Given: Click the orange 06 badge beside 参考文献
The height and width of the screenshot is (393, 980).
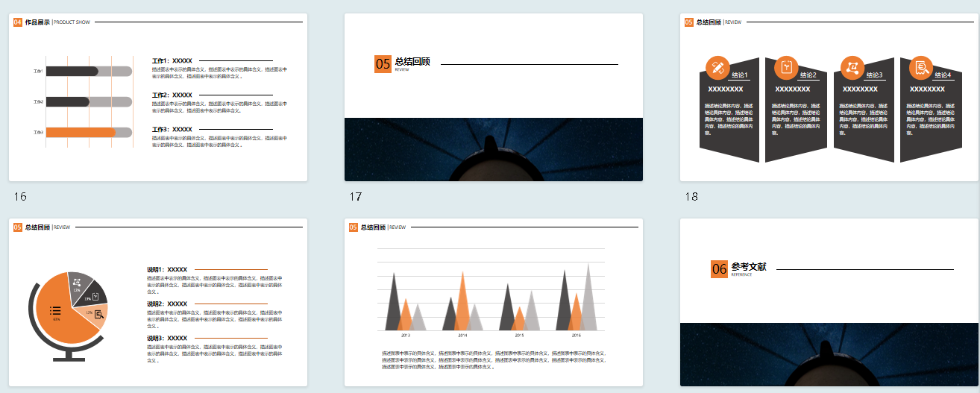Looking at the screenshot, I should pyautogui.click(x=719, y=268).
